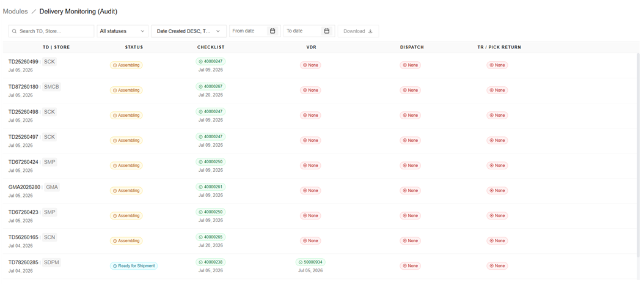Click TR/Pick Return None in TD25260498 row
This screenshot has width=644, height=285.
(497, 115)
